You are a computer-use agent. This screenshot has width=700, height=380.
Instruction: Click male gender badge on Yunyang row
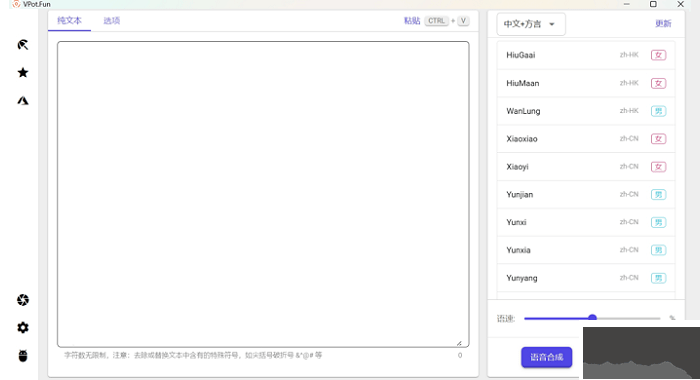658,278
